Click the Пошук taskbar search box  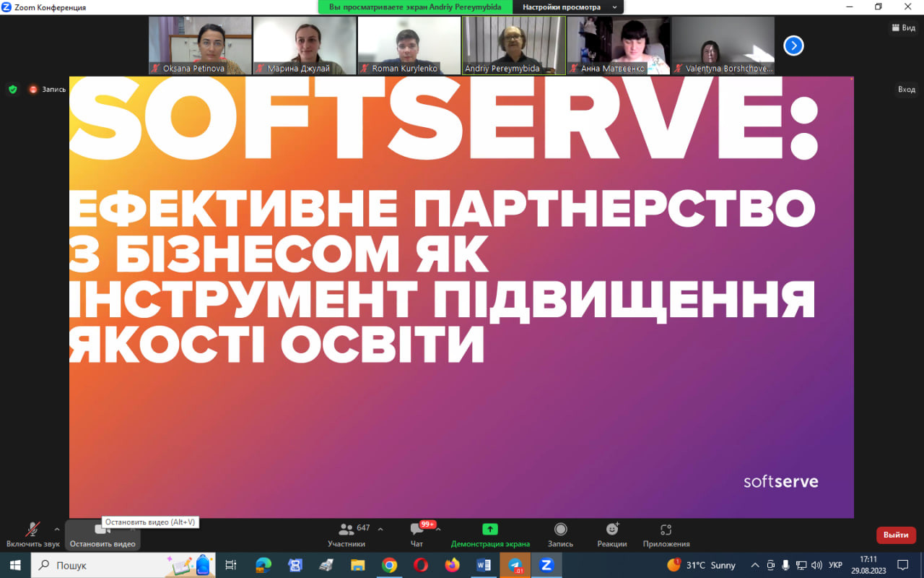click(123, 565)
